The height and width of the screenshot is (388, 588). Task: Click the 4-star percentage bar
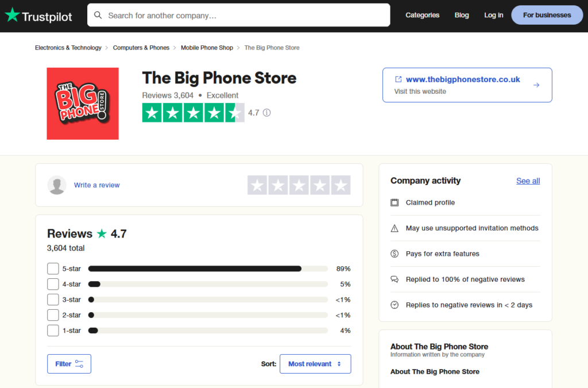click(x=208, y=284)
